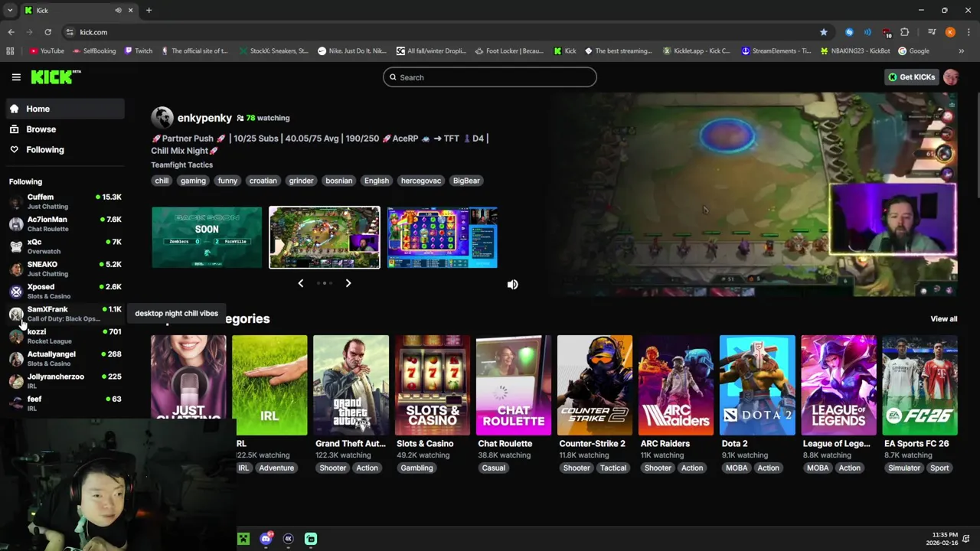Open Grand Theft Auto category card
Viewport: 980px width, 551px height.
pyautogui.click(x=351, y=403)
